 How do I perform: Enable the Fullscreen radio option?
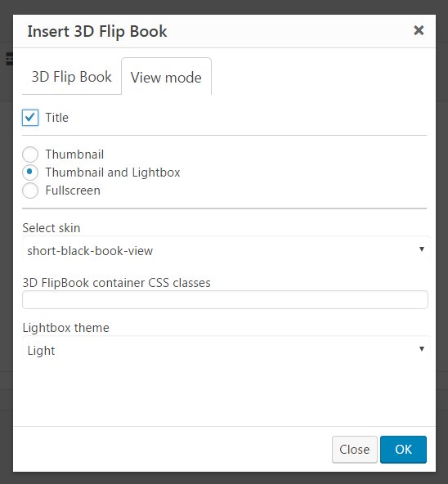30,190
